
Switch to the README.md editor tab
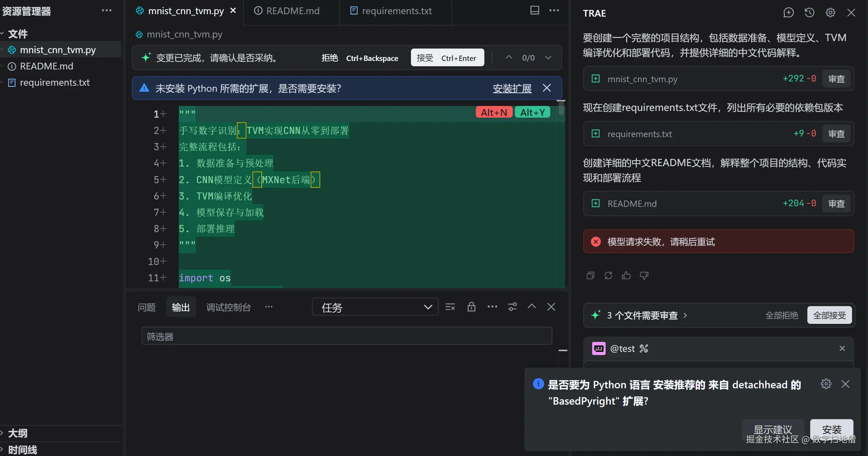coord(293,11)
